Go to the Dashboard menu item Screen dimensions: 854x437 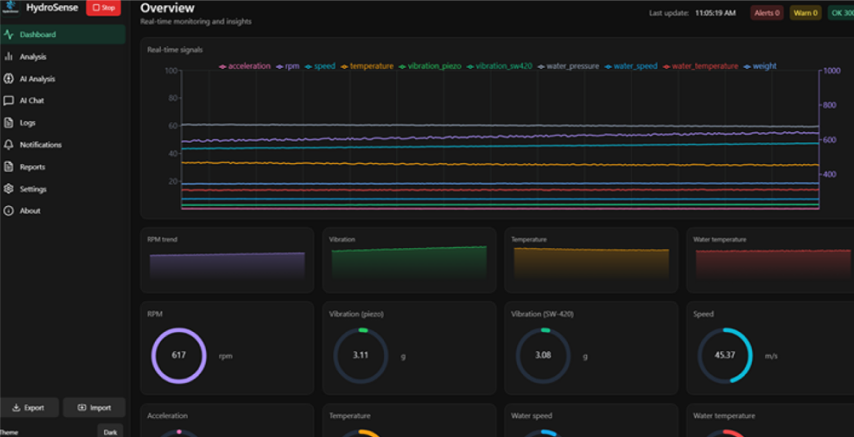pyautogui.click(x=38, y=35)
